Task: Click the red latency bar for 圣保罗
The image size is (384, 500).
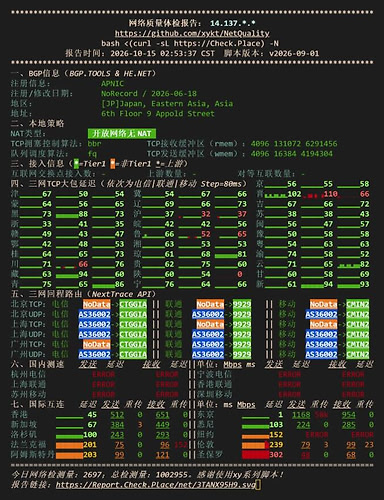Action: tap(255, 455)
